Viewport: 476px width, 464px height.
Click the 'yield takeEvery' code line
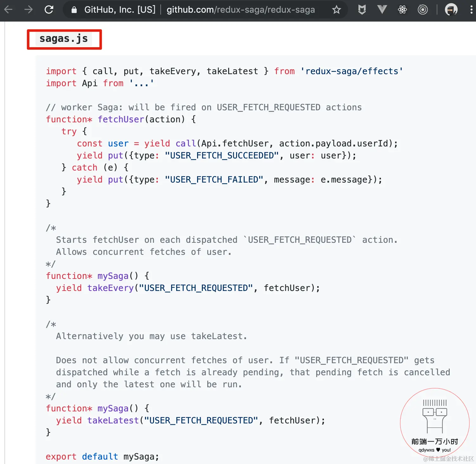(188, 288)
